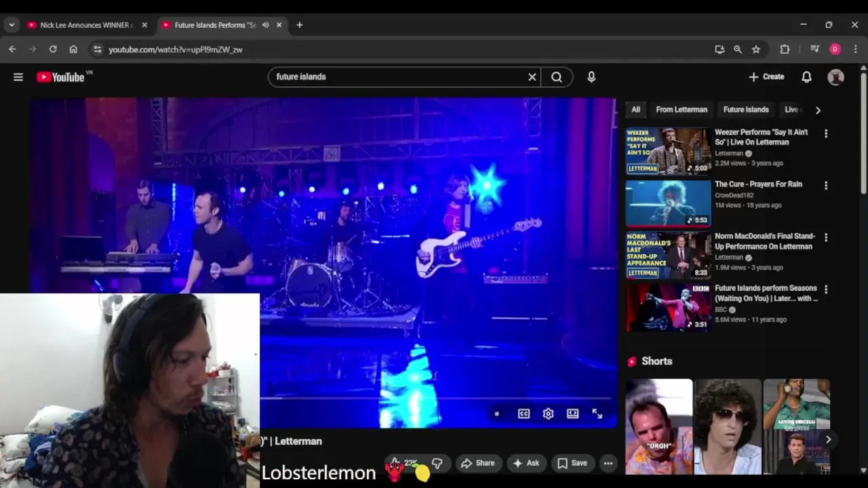868x488 pixels.
Task: Bookmark this page with star
Action: pyautogui.click(x=756, y=49)
